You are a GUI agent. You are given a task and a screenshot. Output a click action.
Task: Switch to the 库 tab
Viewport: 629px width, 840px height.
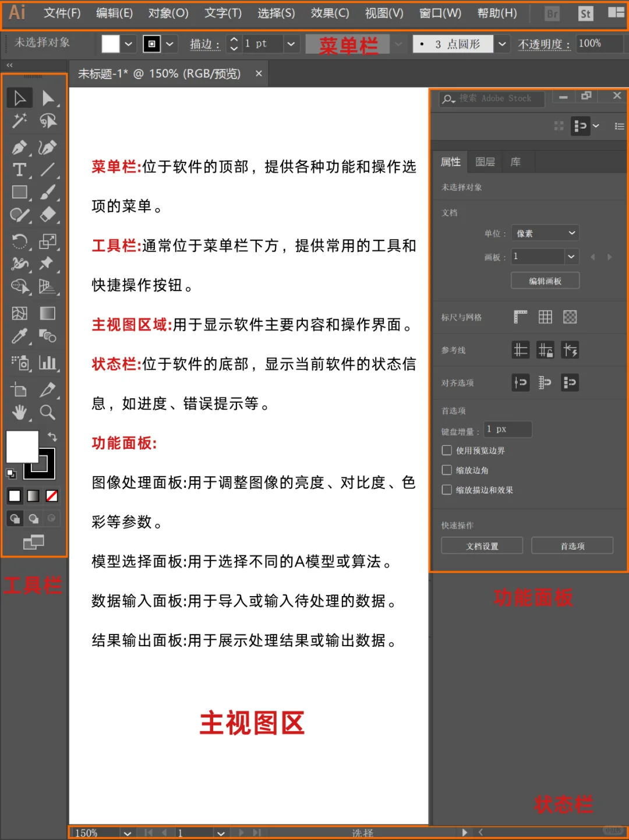coord(515,162)
